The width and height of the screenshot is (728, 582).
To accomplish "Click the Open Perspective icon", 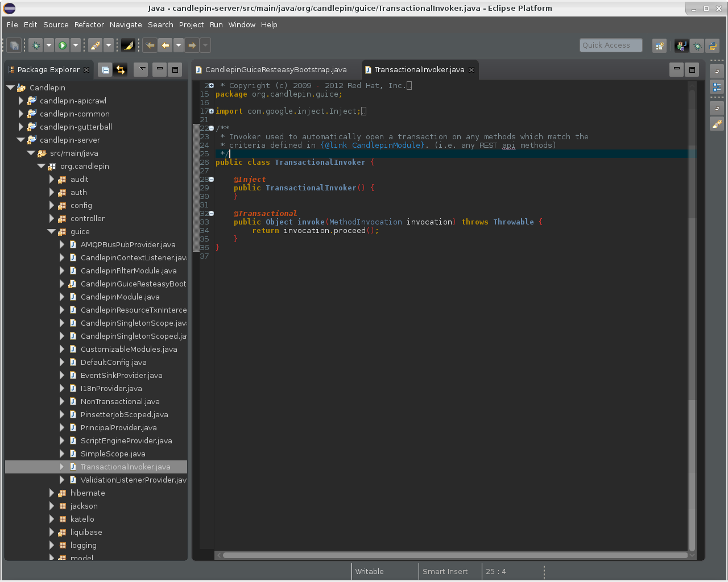I will point(659,46).
